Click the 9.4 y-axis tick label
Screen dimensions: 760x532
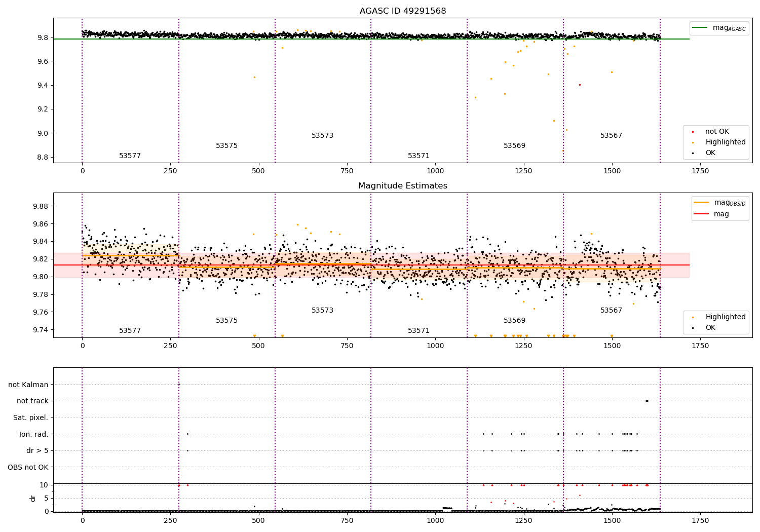43,85
